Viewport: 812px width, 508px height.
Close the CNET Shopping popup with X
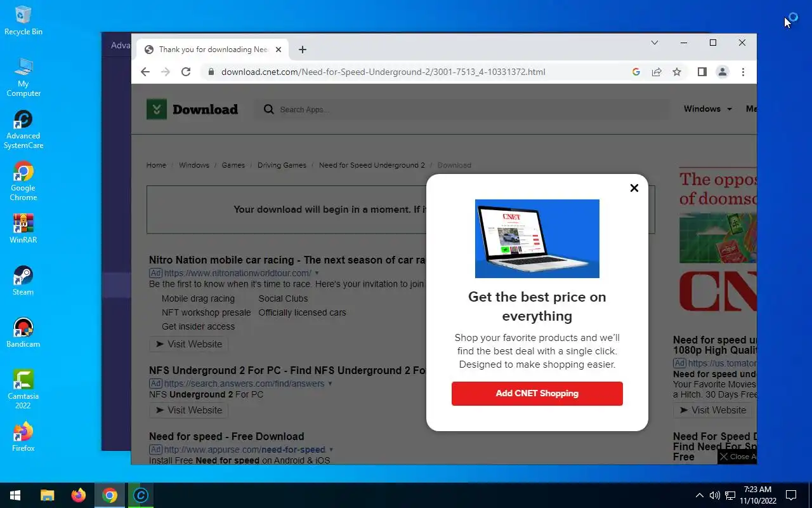click(x=634, y=188)
